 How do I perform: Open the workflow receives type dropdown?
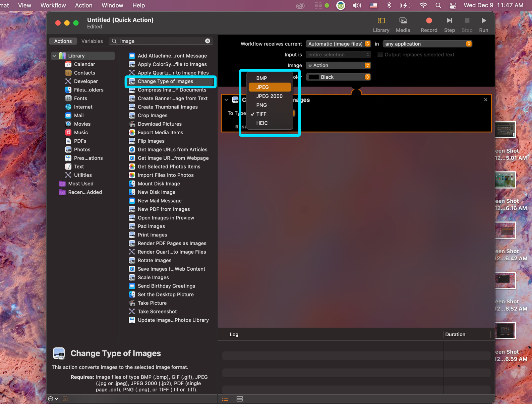338,44
